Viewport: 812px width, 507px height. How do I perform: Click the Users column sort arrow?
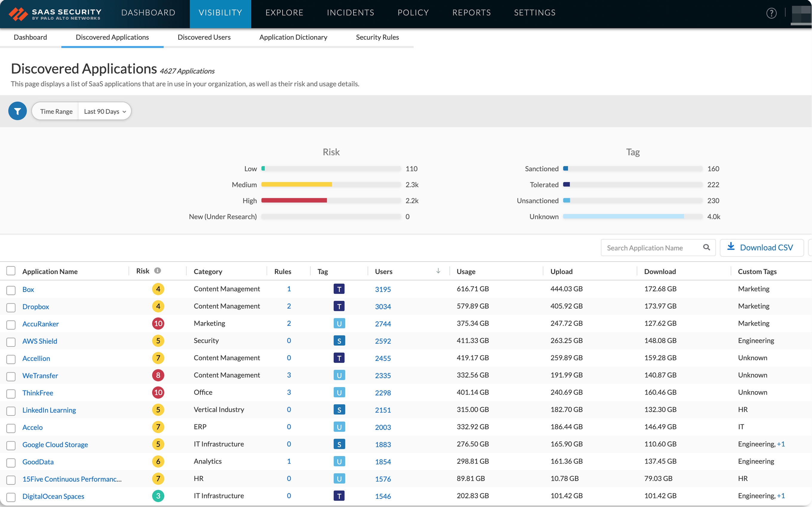tap(438, 271)
